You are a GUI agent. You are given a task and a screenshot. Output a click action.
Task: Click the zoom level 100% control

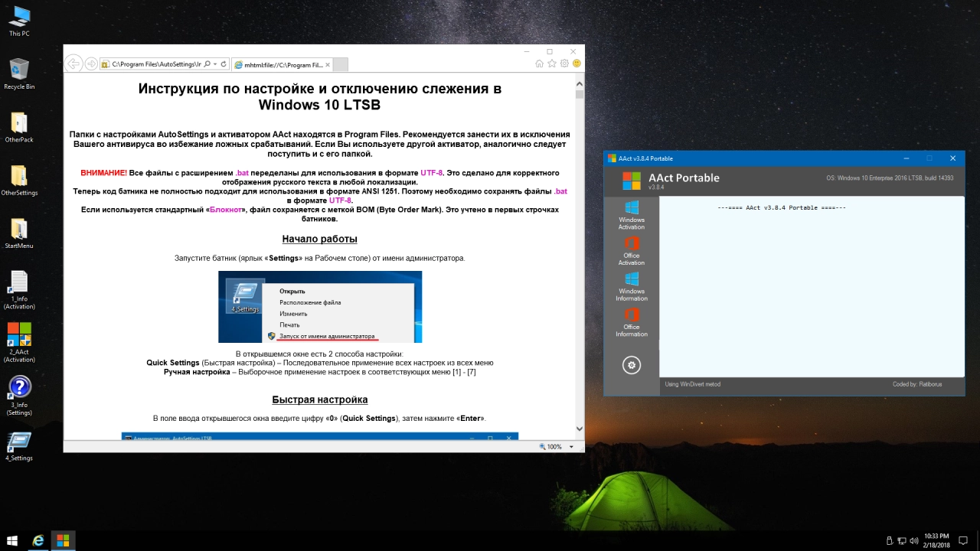tap(555, 446)
